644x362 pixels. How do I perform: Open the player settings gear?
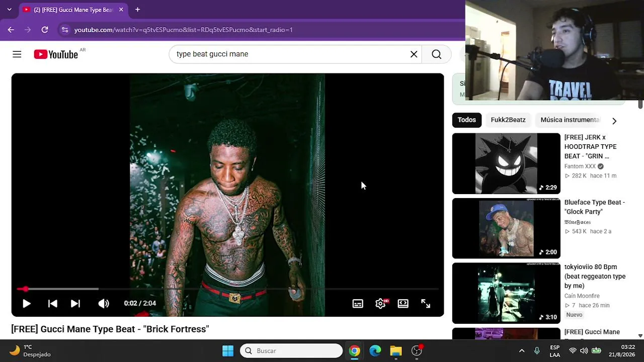tap(380, 304)
